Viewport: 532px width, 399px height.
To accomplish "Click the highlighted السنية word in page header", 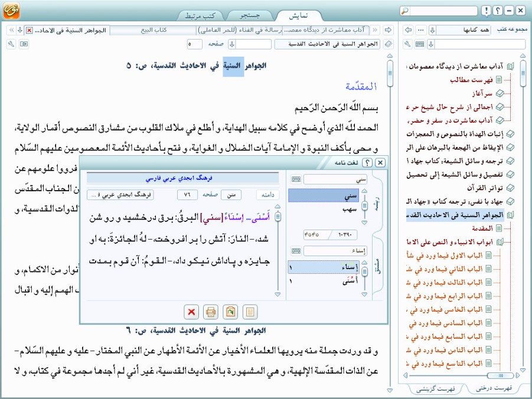I will [233, 66].
